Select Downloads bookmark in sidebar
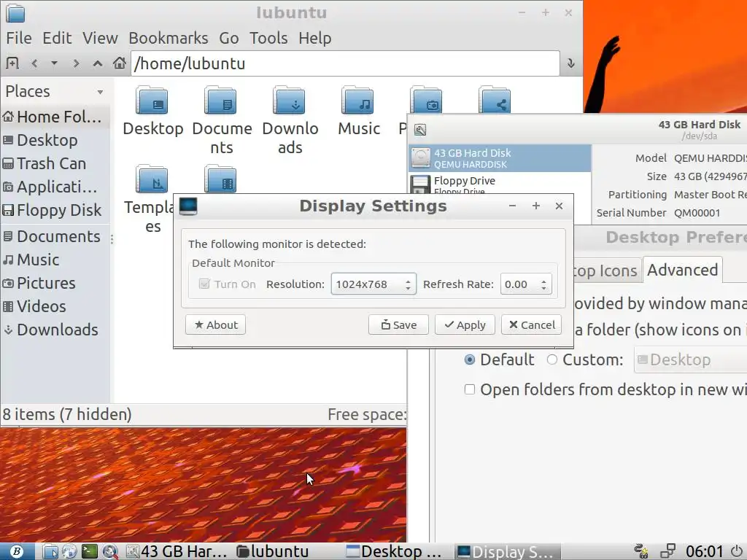Screen dimensions: 747x560 pos(55,330)
